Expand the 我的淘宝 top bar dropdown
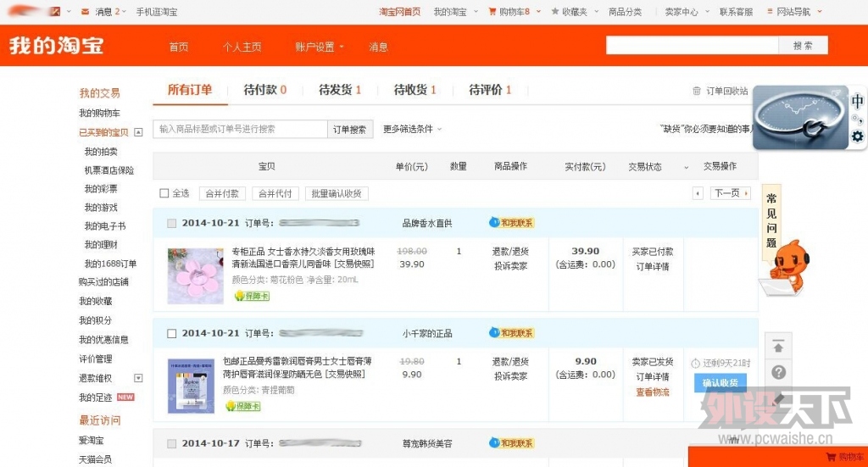868x467 pixels. pyautogui.click(x=476, y=12)
